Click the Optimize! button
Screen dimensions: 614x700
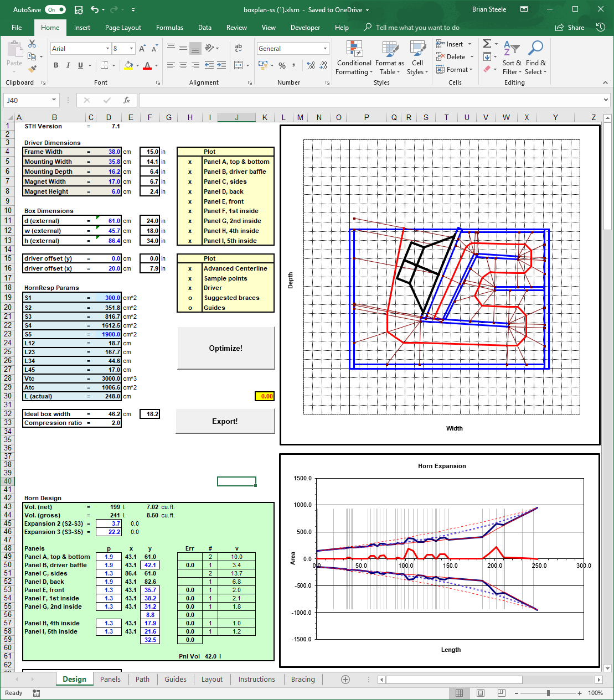[225, 348]
